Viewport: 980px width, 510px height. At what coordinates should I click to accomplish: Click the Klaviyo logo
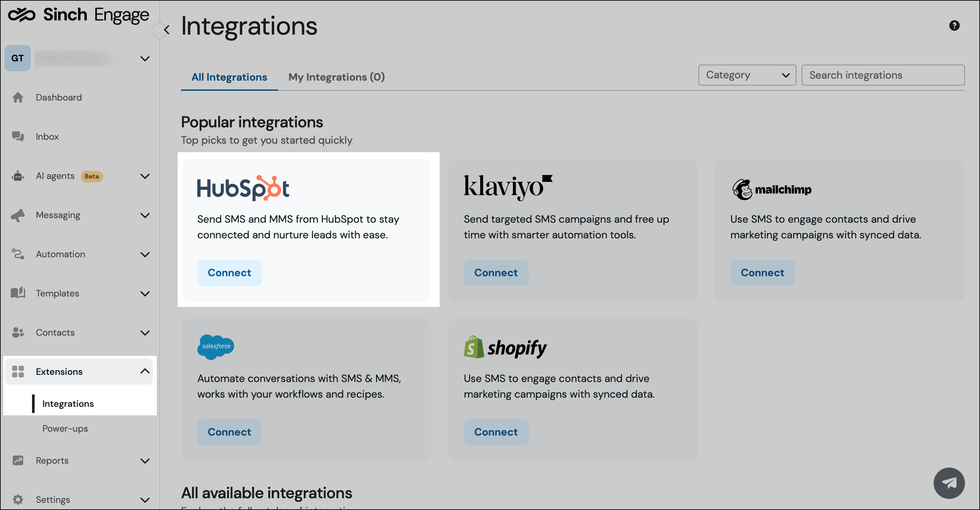[x=508, y=187]
